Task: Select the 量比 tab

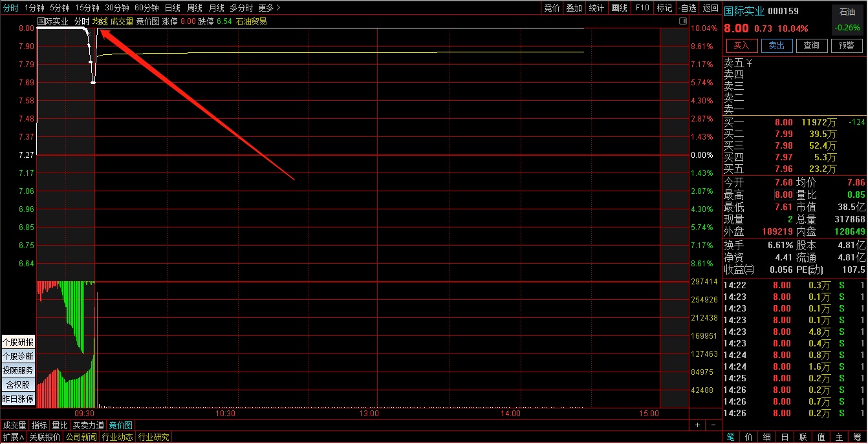Action: (60, 425)
